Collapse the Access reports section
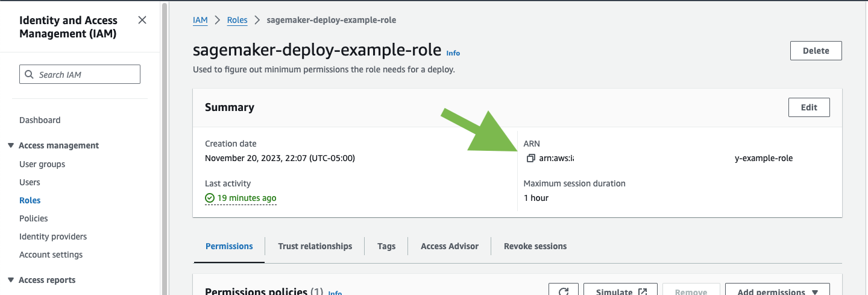Screen dimensions: 868x295 click(11, 280)
